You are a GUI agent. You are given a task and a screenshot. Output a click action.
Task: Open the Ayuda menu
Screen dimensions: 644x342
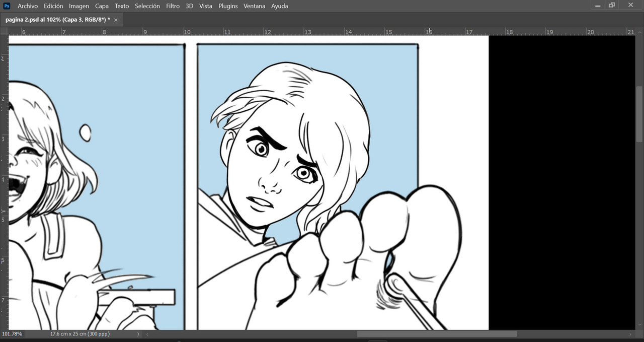[280, 6]
